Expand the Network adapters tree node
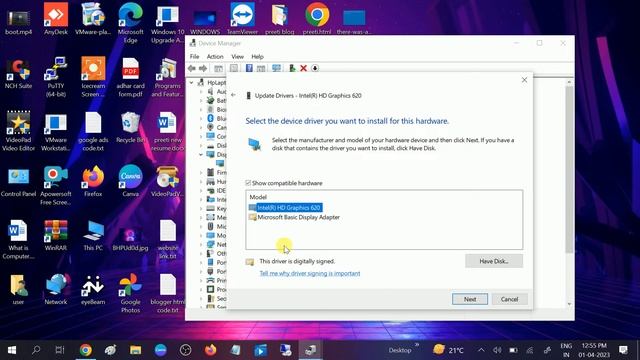The image size is (640, 360). 201,244
